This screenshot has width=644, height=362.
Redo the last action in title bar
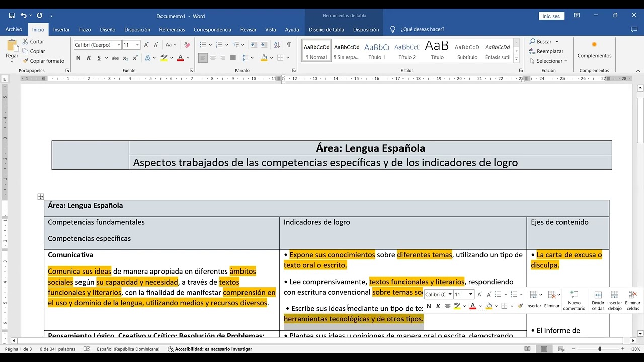(x=40, y=16)
